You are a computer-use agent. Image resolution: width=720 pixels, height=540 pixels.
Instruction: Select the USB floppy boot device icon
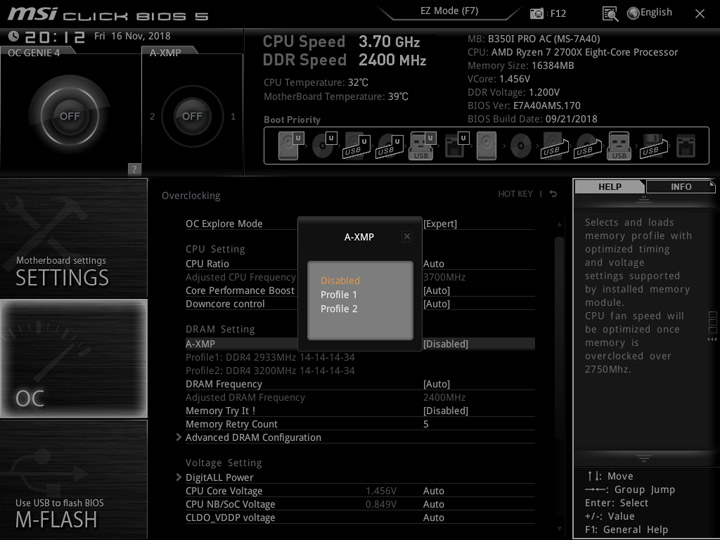(x=652, y=146)
